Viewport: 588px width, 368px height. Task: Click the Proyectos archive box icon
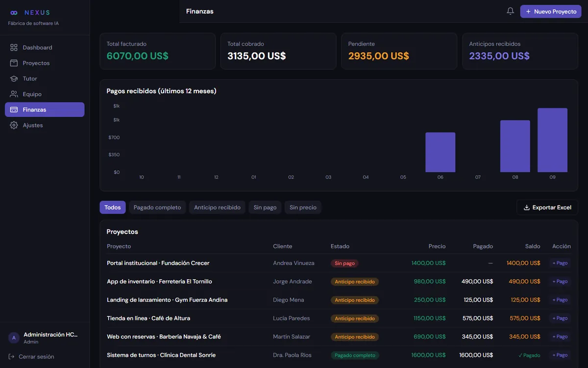tap(14, 63)
